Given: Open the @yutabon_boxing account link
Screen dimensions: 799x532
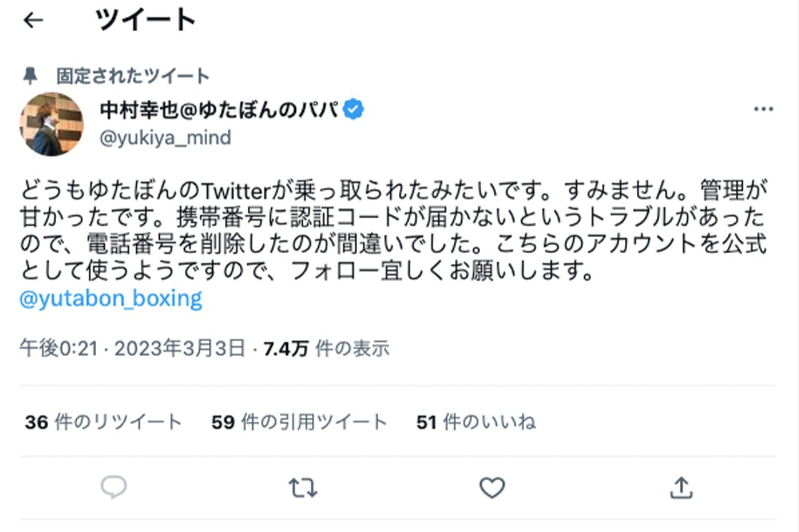Looking at the screenshot, I should click(110, 299).
